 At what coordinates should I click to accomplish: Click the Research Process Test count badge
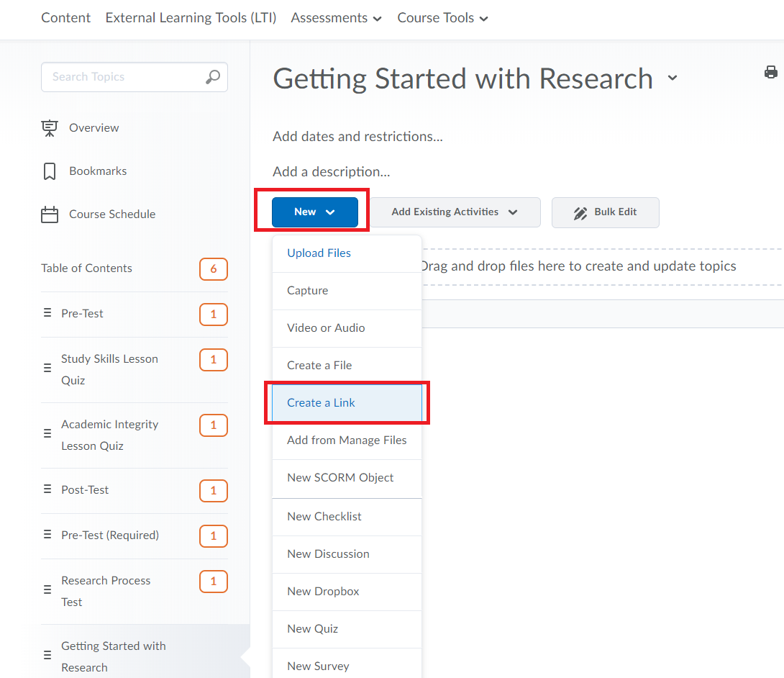coord(214,582)
